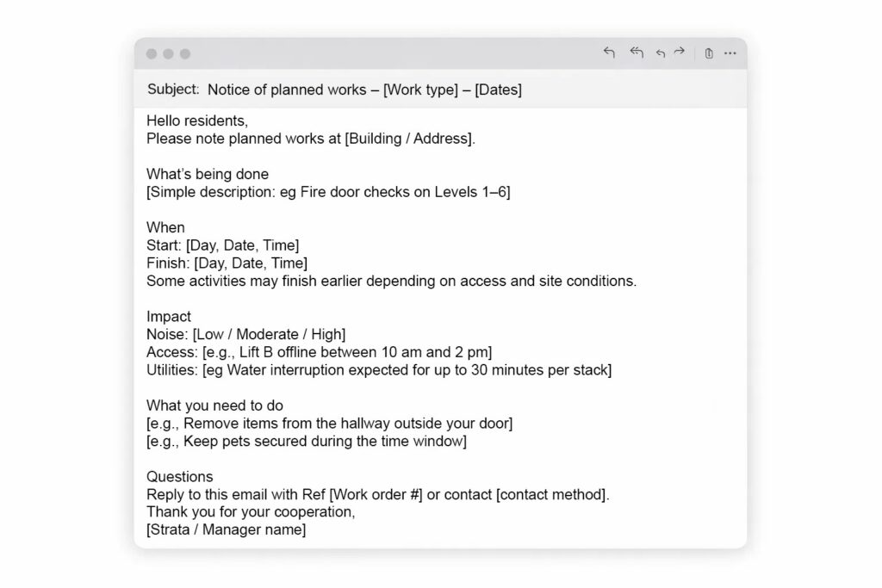Screen dimensions: 882x588
Task: Click the Start: [Day, Date, Time] line
Action: [x=222, y=245]
